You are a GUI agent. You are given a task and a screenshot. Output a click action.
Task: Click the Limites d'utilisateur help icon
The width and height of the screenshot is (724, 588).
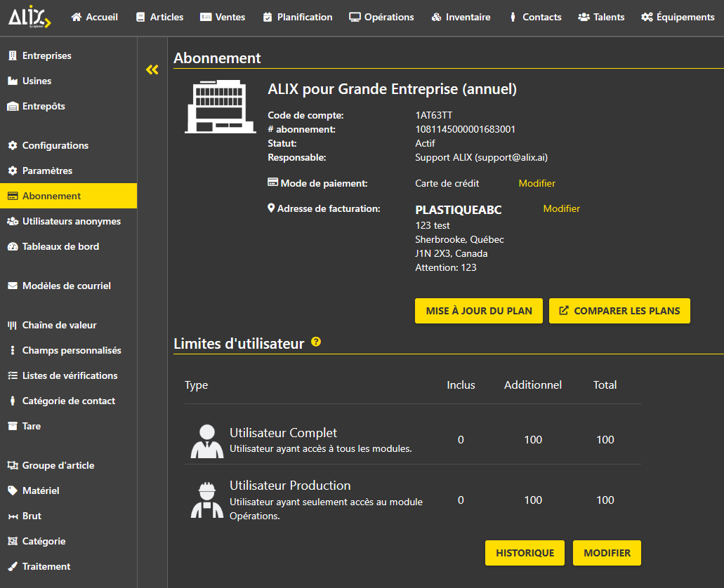point(316,342)
